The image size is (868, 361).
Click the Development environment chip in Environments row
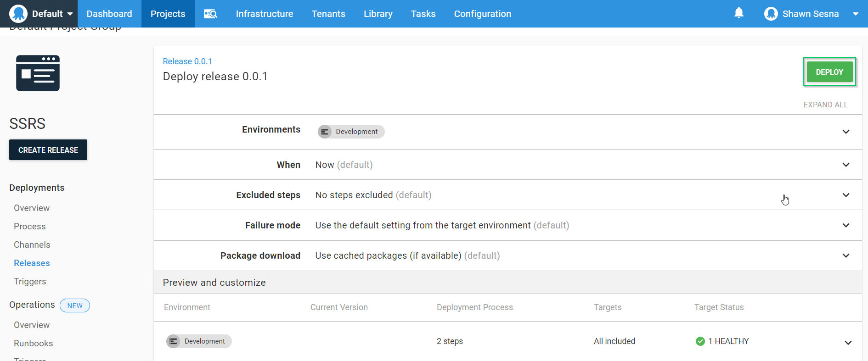point(351,132)
